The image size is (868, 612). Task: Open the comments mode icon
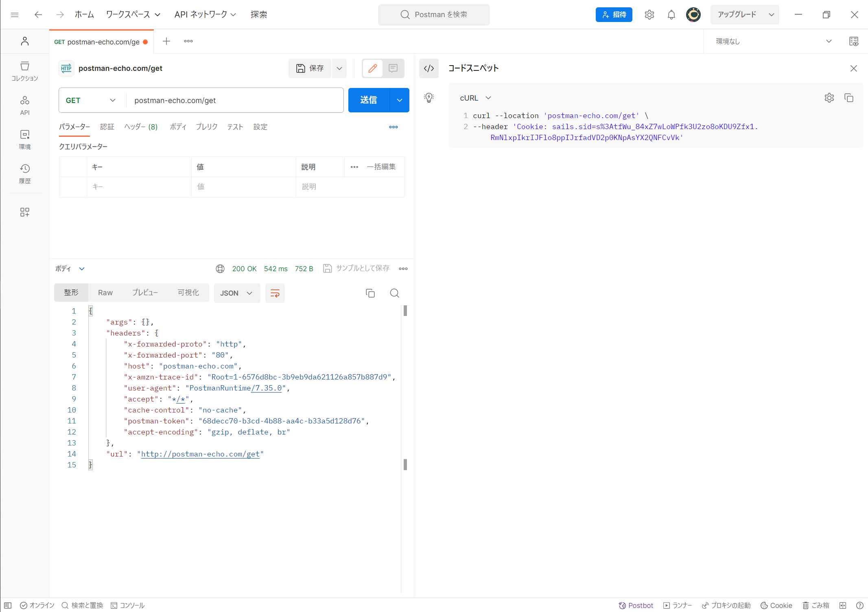[393, 68]
